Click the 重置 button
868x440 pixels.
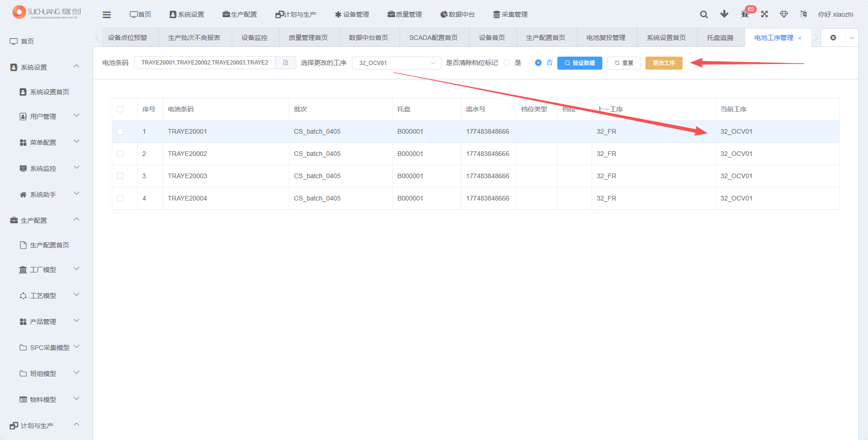624,63
